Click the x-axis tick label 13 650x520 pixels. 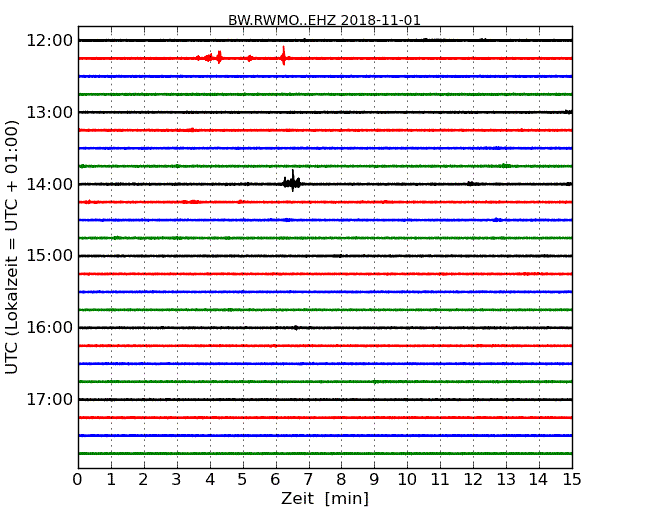[506, 480]
